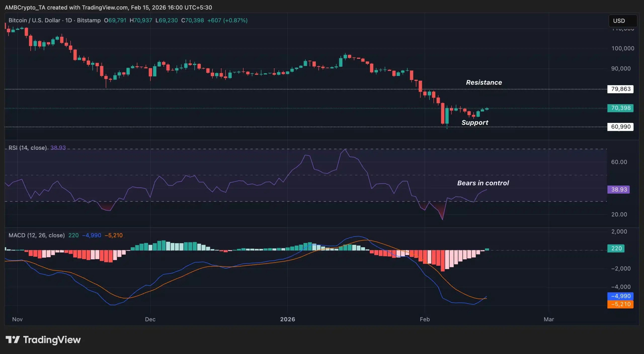Click the MACD signal value −5,210

(620, 304)
